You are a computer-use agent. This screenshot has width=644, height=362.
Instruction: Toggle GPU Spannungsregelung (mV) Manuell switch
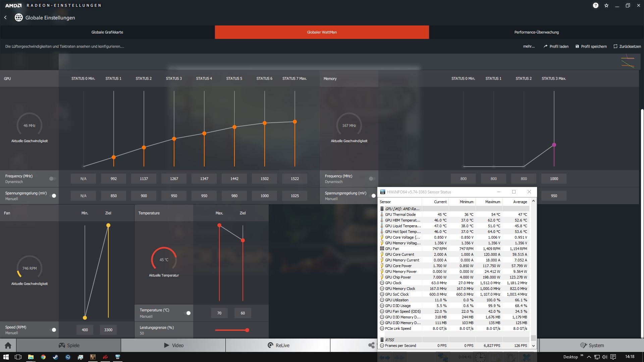coord(53,196)
